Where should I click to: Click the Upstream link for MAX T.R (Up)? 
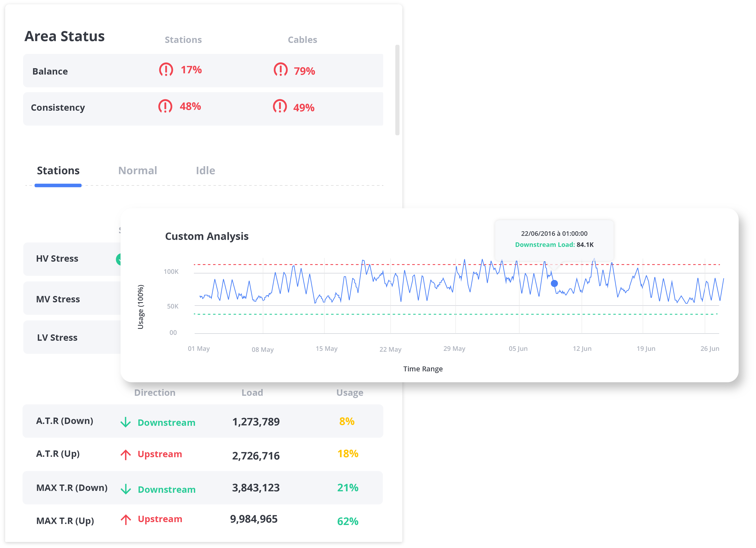160,519
